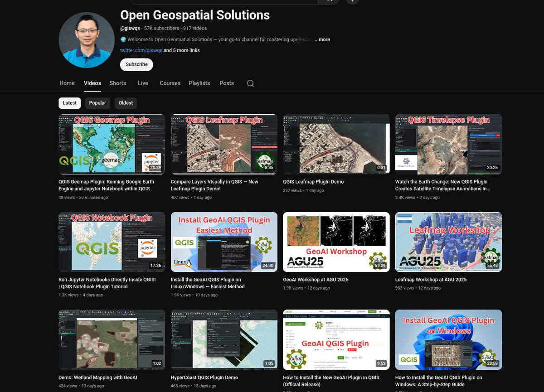Click title 'Install the GeoAI QGIS Plugin on Linux/Windows'

208,283
